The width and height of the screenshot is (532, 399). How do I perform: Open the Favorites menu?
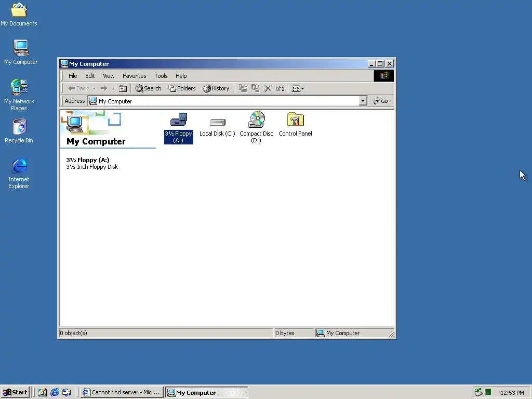click(135, 76)
